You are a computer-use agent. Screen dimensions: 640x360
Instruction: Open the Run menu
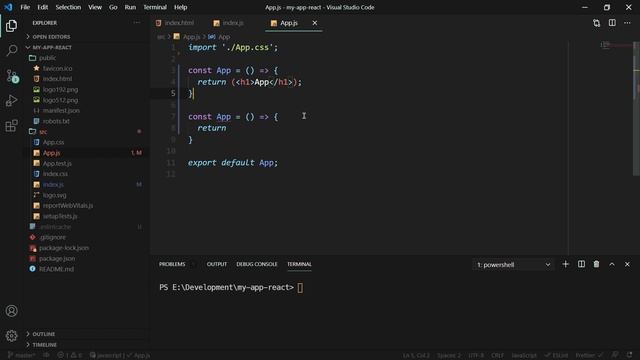pos(130,7)
